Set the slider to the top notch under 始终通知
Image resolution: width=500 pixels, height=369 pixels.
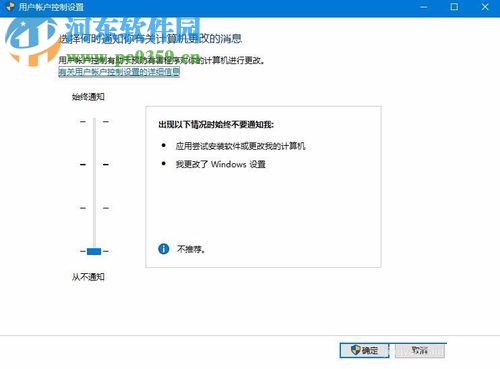coord(94,122)
